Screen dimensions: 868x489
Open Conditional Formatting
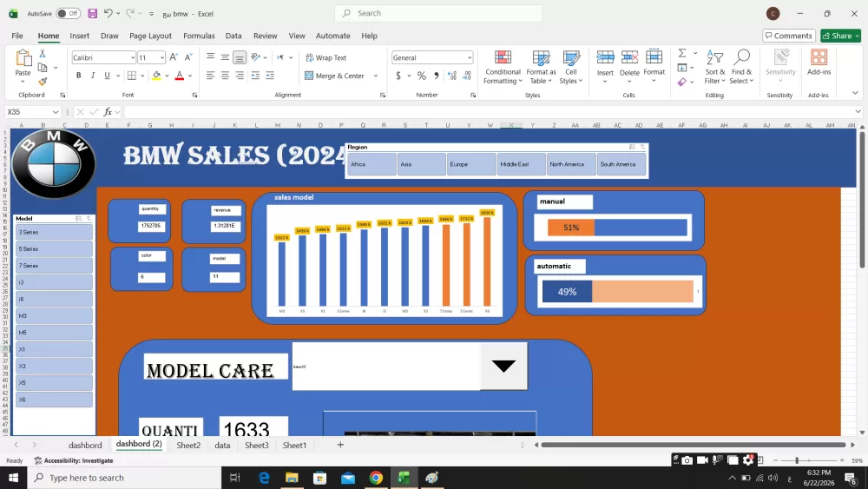tap(503, 67)
